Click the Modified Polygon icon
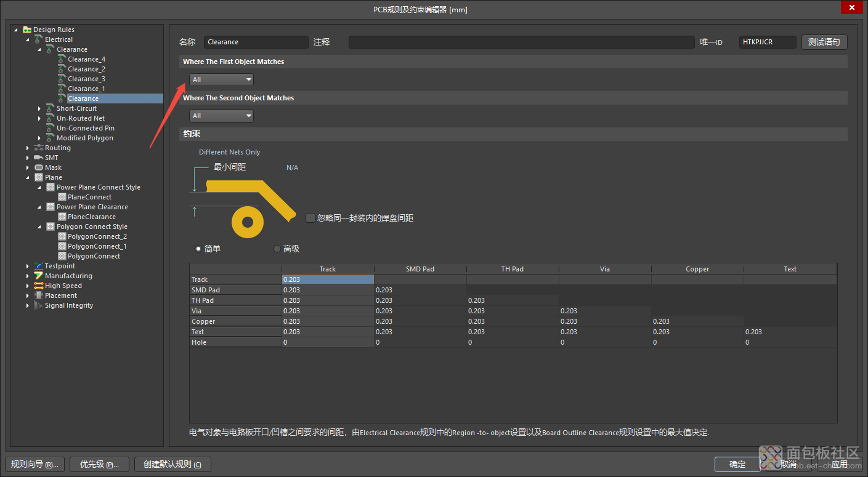868x477 pixels. click(51, 138)
